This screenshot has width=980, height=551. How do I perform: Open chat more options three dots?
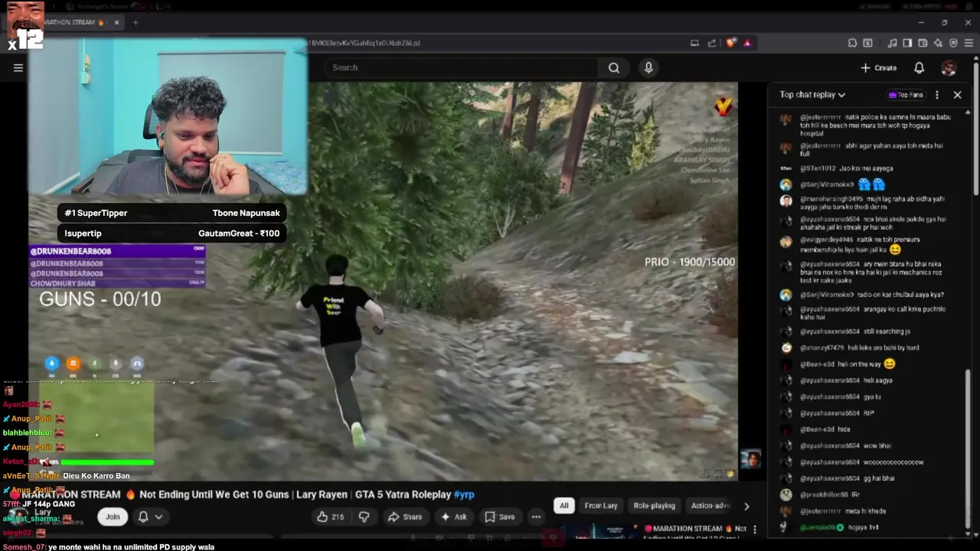click(937, 95)
